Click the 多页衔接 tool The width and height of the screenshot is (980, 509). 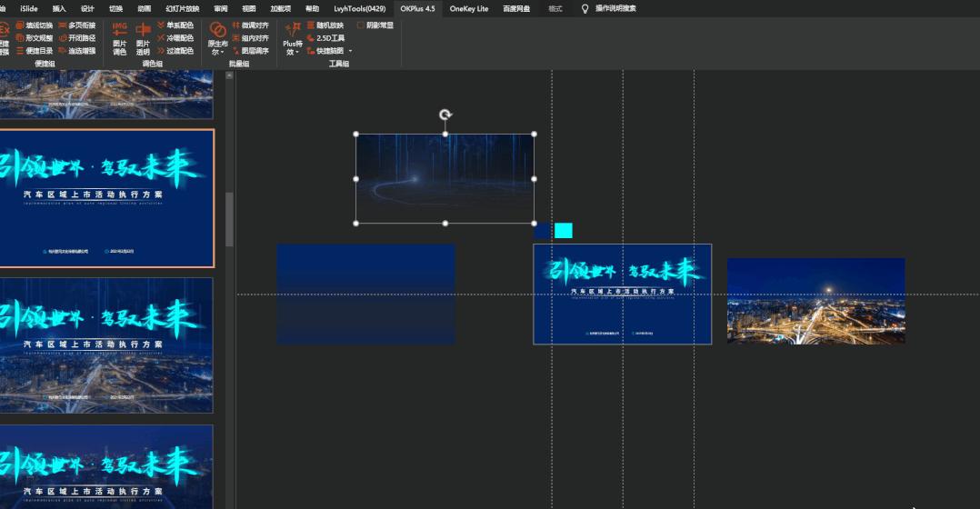(77, 25)
